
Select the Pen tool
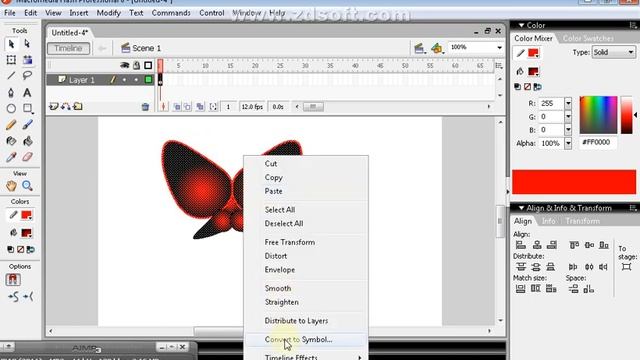11,93
